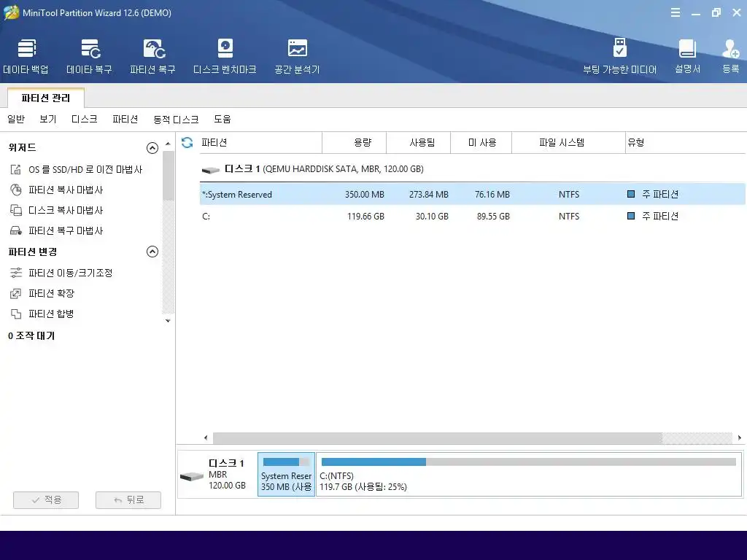Click the 디스크 1 drive icon in list header
This screenshot has width=747, height=560.
point(211,169)
